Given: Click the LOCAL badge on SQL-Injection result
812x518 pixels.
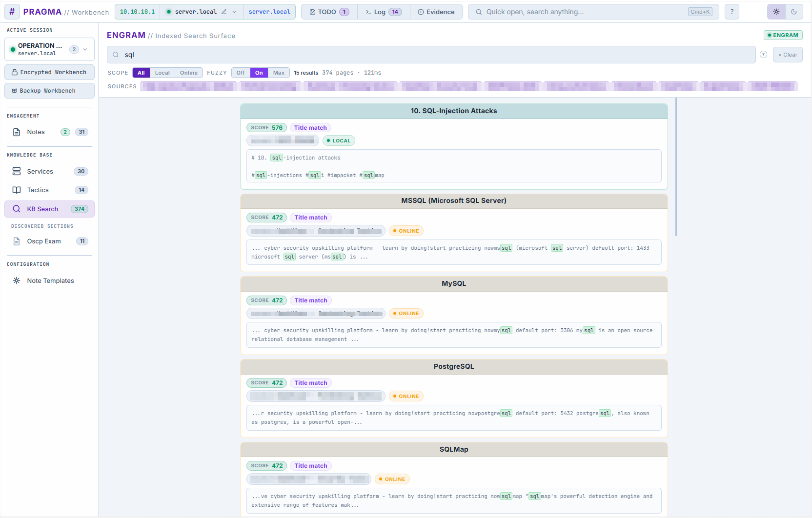Looking at the screenshot, I should click(339, 140).
